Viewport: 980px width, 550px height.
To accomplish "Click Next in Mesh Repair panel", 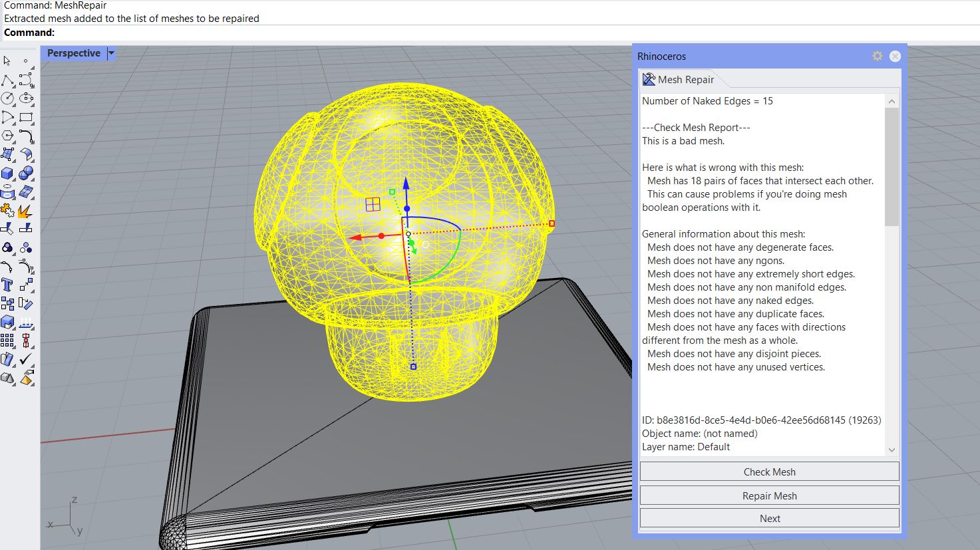I will pos(769,518).
